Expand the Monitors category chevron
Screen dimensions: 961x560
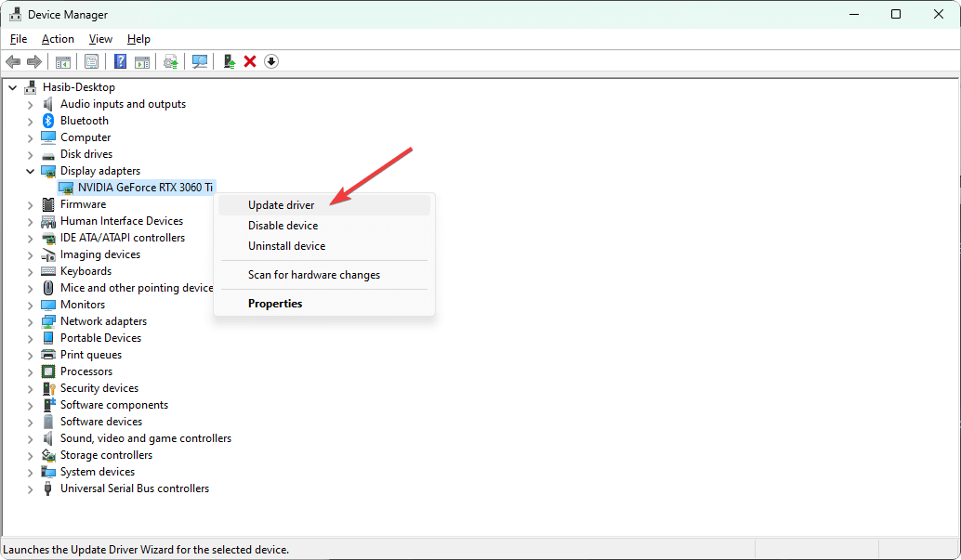pos(30,305)
